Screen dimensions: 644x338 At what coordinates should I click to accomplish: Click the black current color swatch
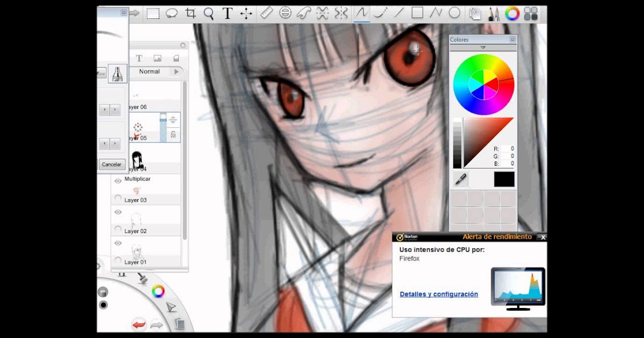pos(504,179)
